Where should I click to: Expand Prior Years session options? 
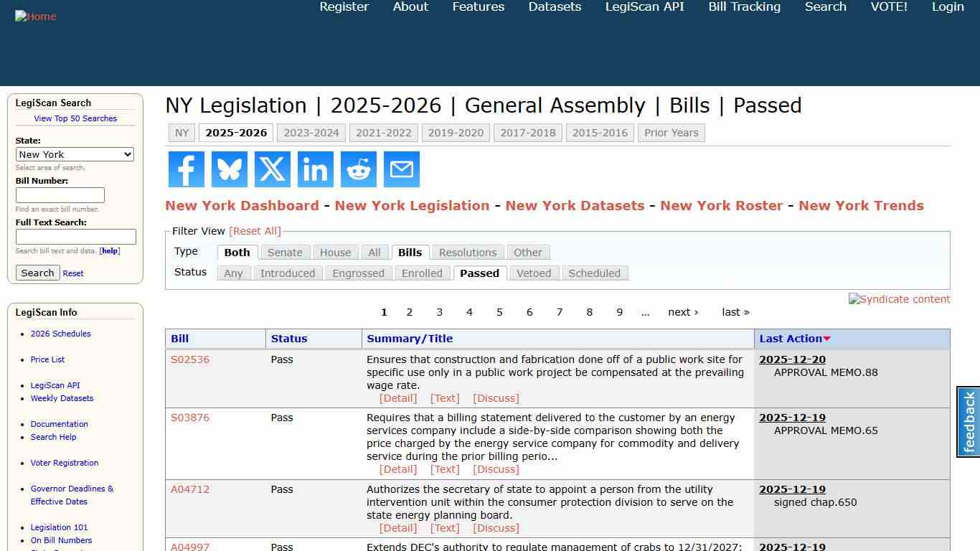click(x=671, y=132)
